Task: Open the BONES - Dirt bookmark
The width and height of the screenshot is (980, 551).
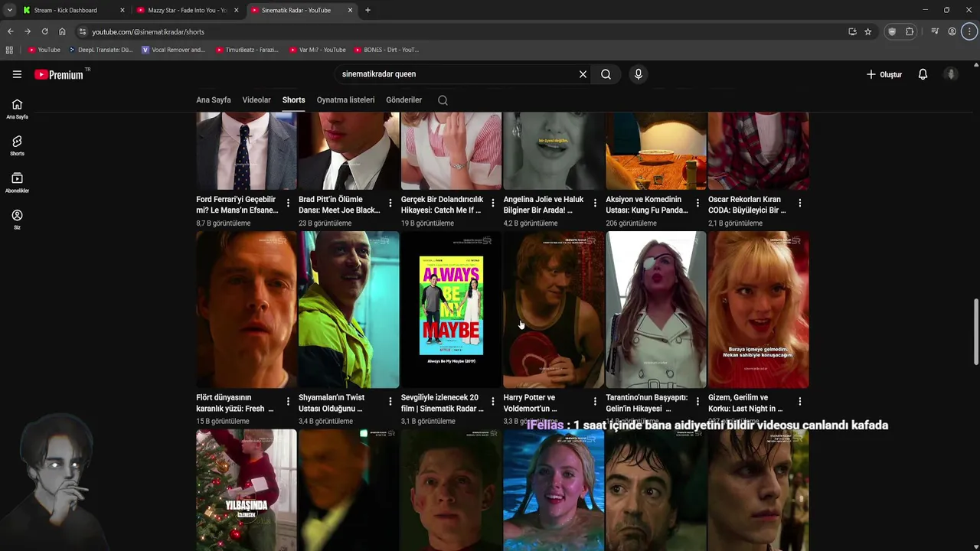Action: pos(387,50)
